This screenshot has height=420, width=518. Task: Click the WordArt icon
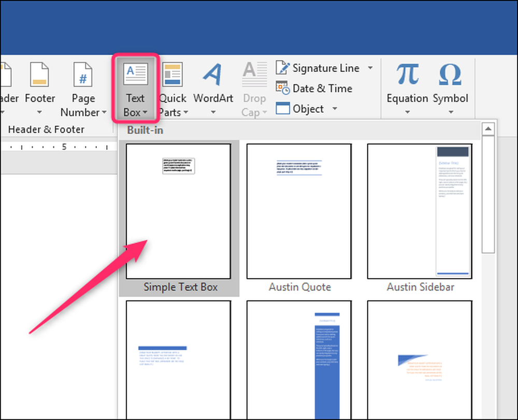click(213, 74)
